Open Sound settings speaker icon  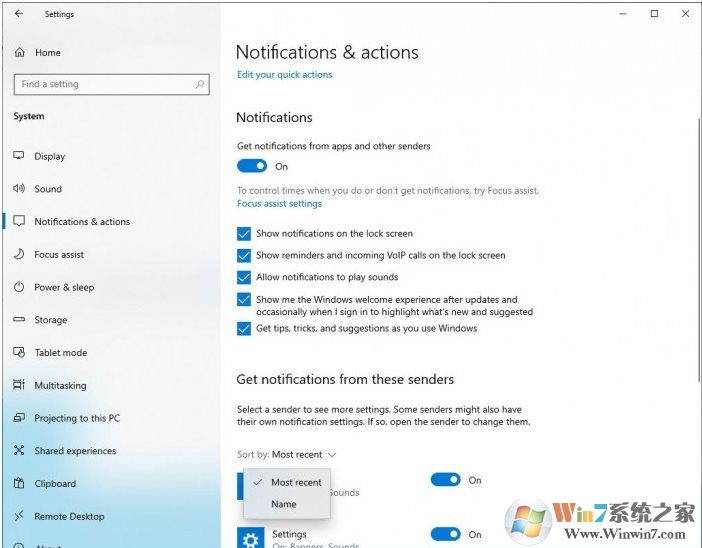(x=19, y=189)
